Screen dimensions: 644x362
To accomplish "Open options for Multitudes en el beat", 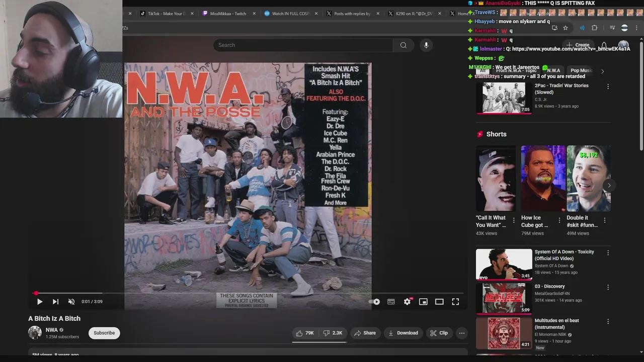I will [608, 321].
